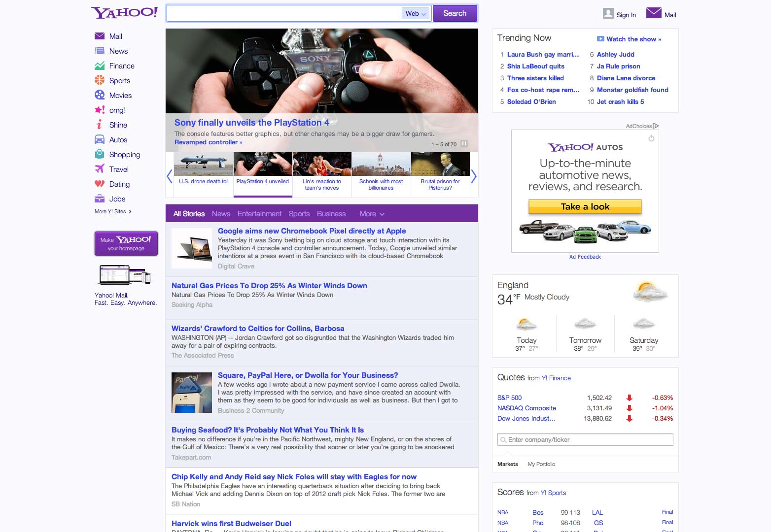Switch to the Sports stories tab
The width and height of the screenshot is (771, 532).
(x=299, y=214)
